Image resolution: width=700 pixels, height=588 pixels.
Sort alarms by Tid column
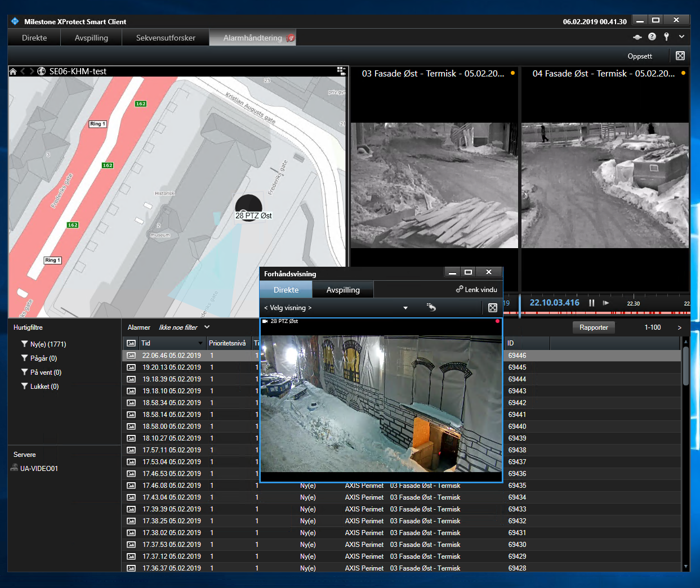click(x=172, y=343)
